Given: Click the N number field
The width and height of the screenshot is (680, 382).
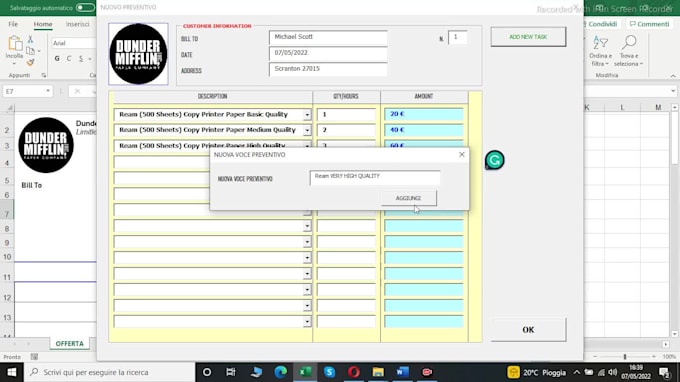Looking at the screenshot, I should point(458,37).
